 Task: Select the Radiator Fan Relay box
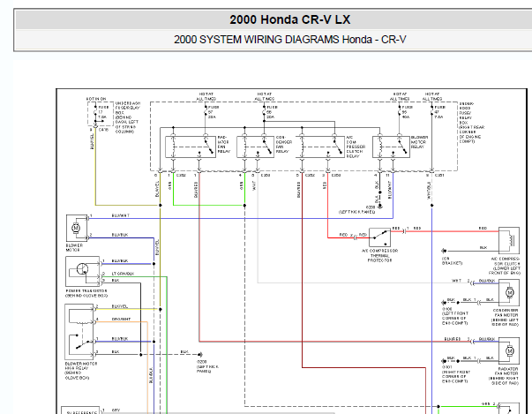[191, 147]
